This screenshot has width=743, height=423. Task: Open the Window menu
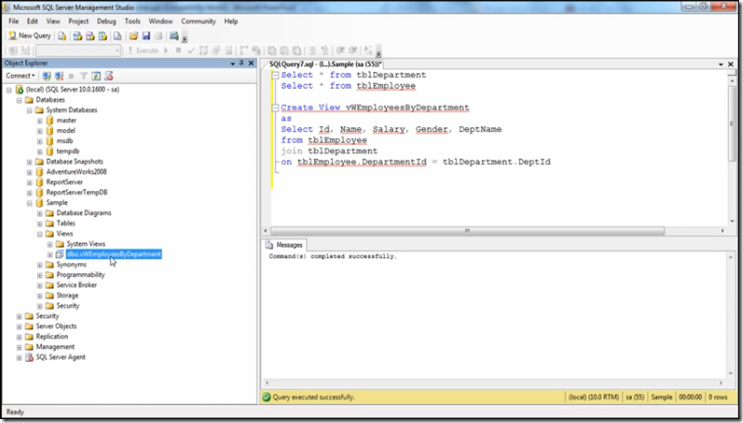pos(161,21)
